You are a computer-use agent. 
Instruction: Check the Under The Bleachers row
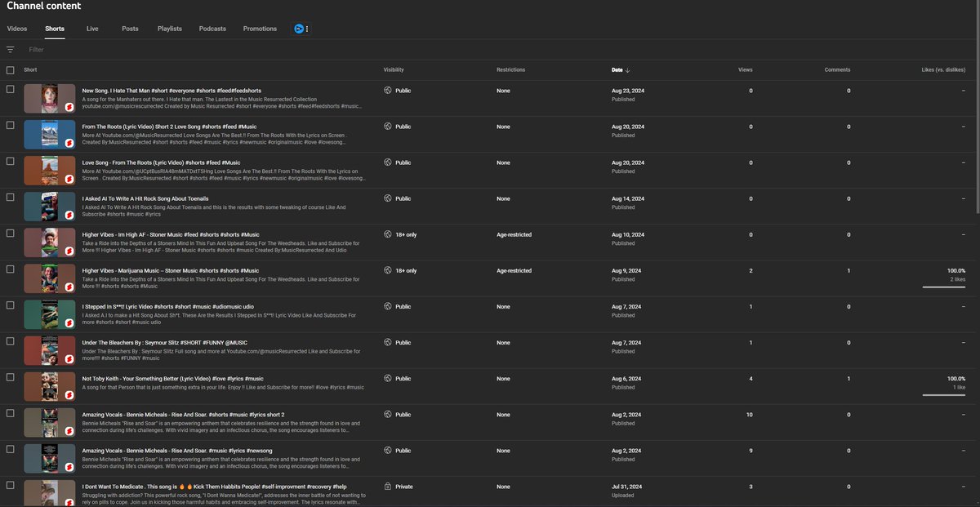10,340
